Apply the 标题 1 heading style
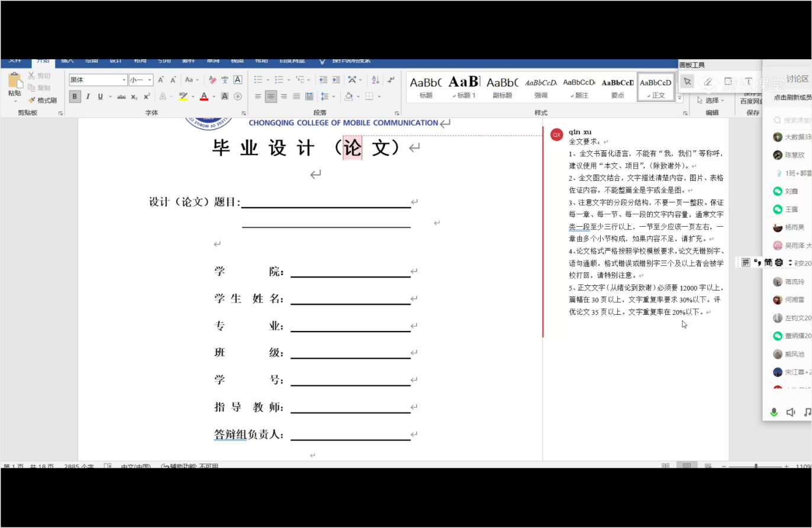812x528 pixels. click(464, 86)
